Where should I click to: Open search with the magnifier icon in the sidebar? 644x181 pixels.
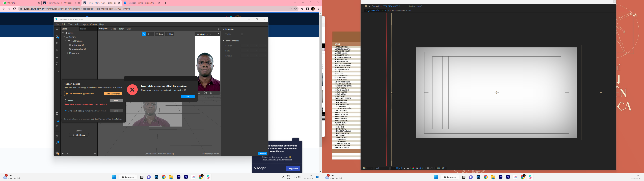57,70
